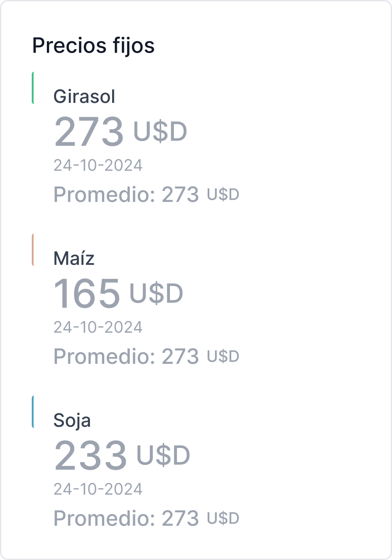Click the salmon color bar beside Maíz
This screenshot has height=560, width=392.
33,250
